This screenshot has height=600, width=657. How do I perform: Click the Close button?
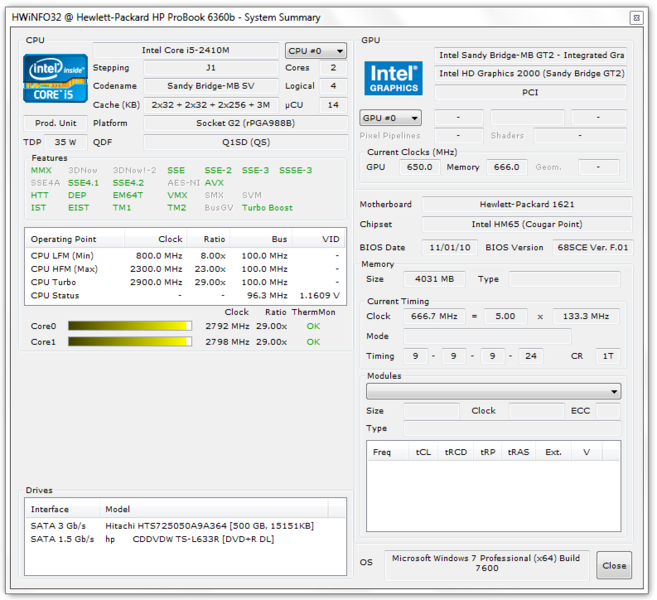click(x=614, y=565)
